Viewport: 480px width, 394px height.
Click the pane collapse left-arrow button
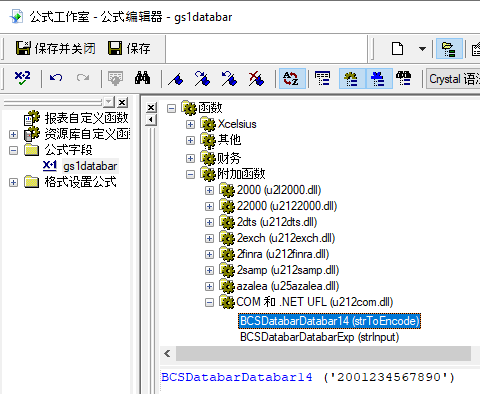pos(151,120)
